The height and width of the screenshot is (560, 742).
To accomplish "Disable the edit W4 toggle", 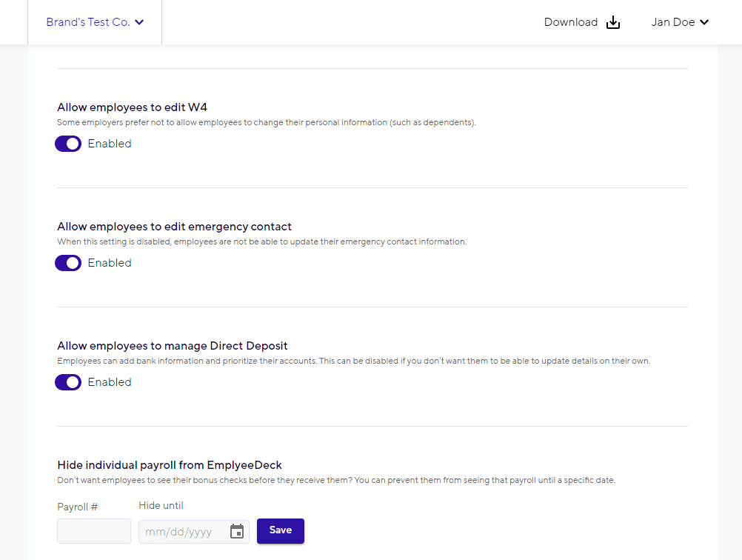I will (x=68, y=144).
